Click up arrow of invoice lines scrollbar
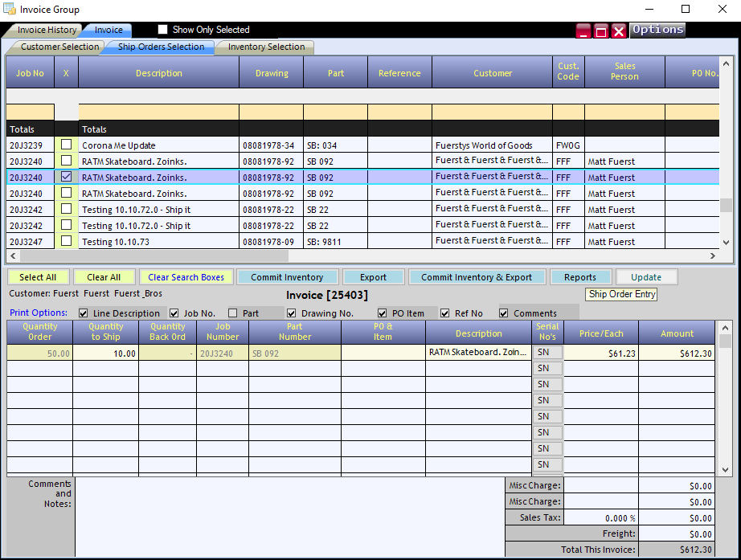 point(726,328)
